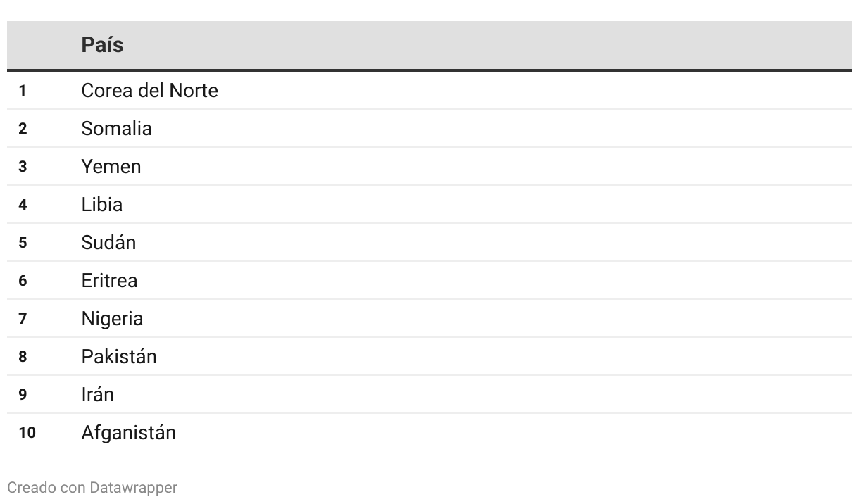
Task: Click on Pakistán entry
Action: [x=119, y=357]
